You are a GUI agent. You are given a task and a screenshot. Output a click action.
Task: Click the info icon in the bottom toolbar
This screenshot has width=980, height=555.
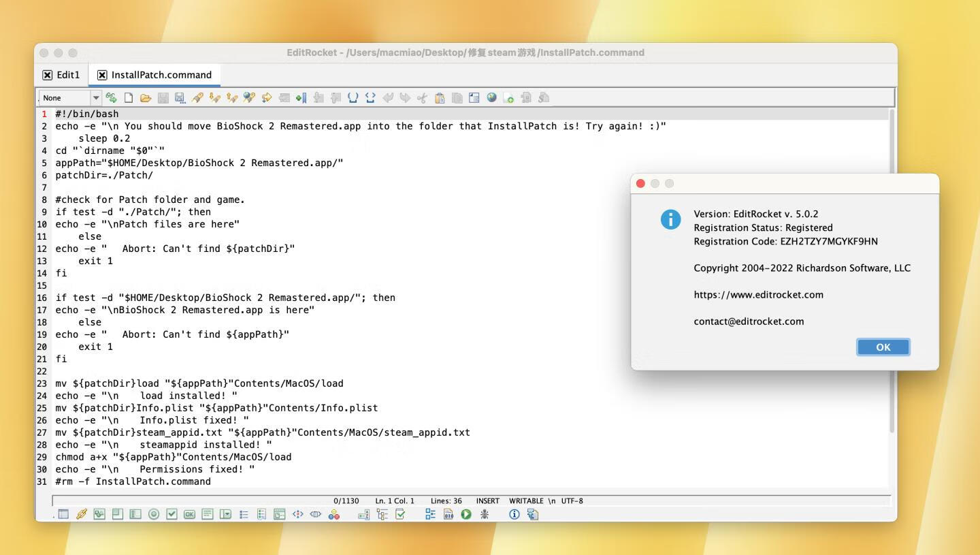514,514
